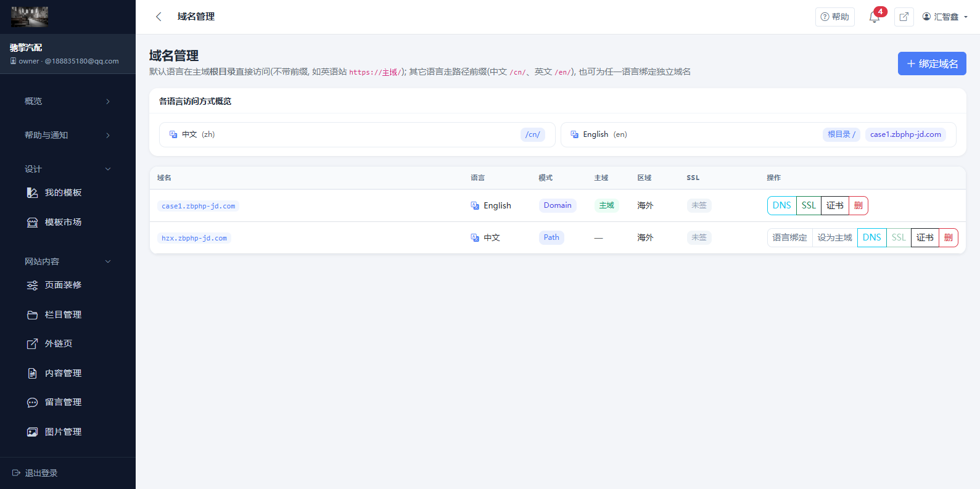
Task: Click the open-site external link icon
Action: coord(904,17)
